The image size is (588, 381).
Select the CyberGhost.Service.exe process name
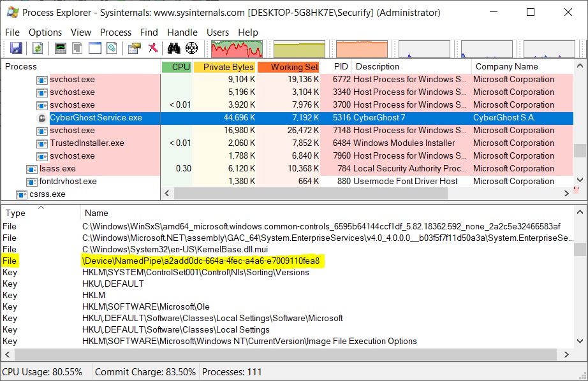[96, 118]
